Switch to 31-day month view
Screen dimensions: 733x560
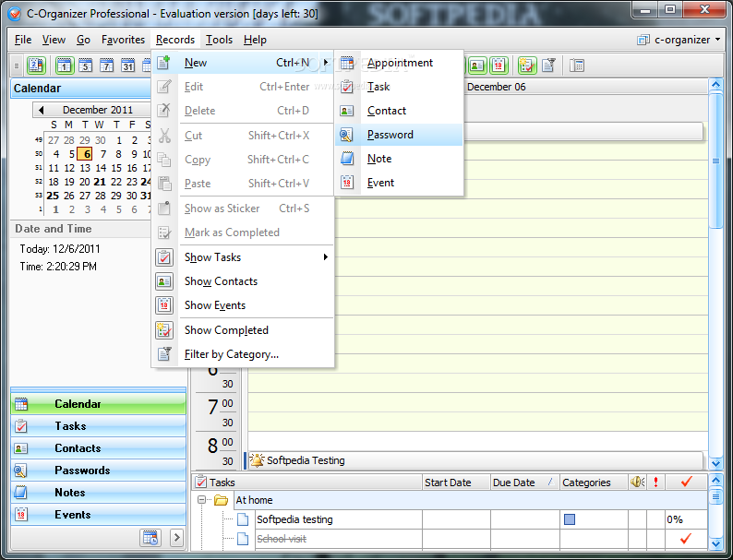[x=127, y=66]
